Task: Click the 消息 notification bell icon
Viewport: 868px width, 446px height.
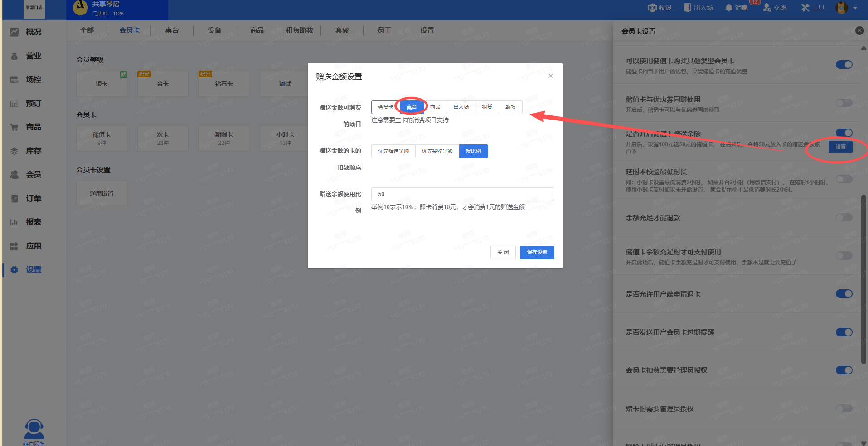Action: 729,8
